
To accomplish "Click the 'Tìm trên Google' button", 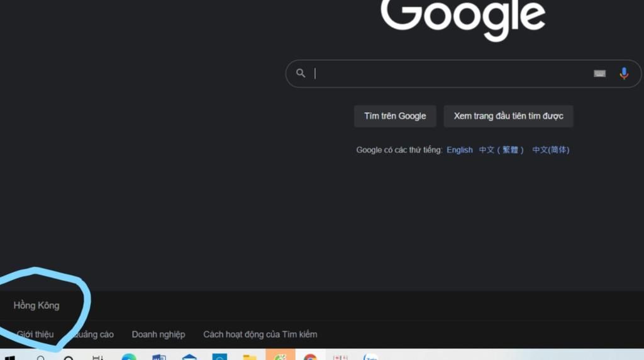I will [395, 116].
